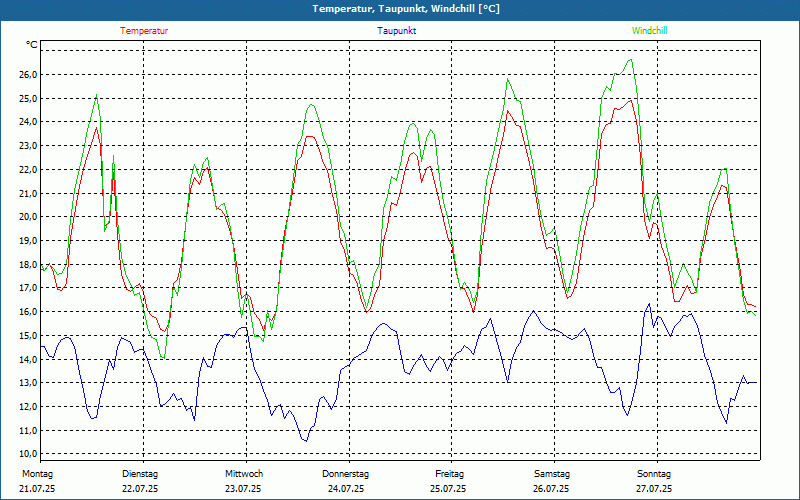Click the Sonntag day label

tap(654, 474)
